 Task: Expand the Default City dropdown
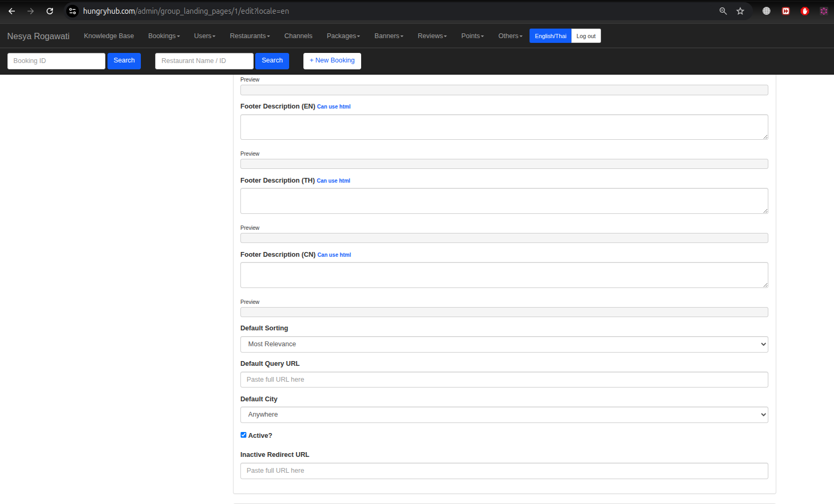pos(504,415)
